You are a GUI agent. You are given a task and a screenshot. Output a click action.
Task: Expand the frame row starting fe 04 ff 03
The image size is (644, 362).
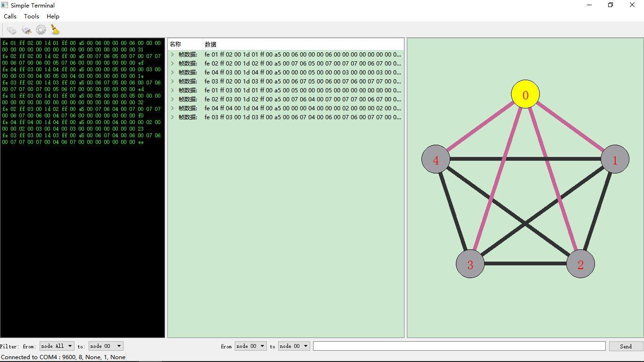tap(173, 72)
